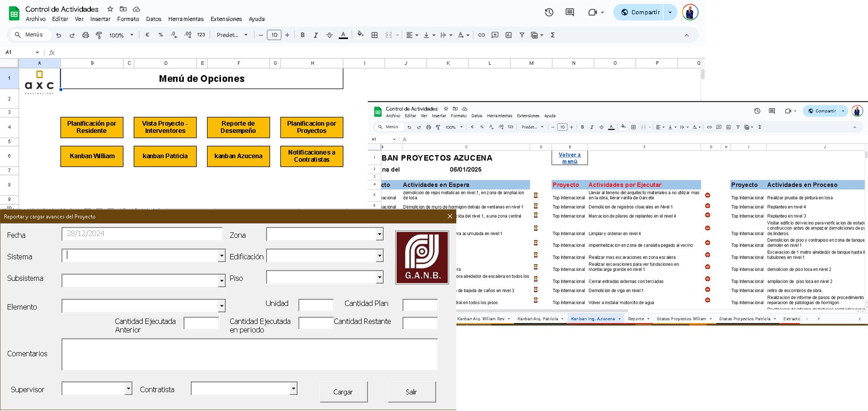Open functions (Σ) in Menú de Opciones window
Image resolution: width=868 pixels, height=411 pixels.
point(553,35)
